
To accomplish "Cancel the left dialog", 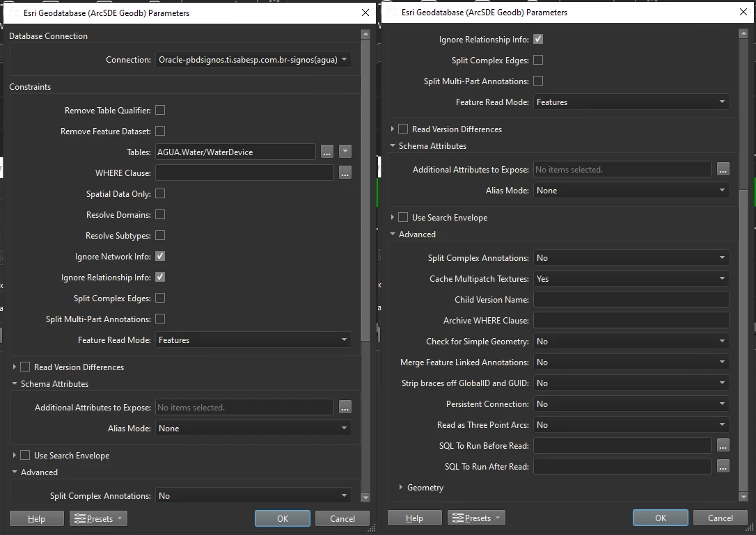I will click(x=342, y=518).
